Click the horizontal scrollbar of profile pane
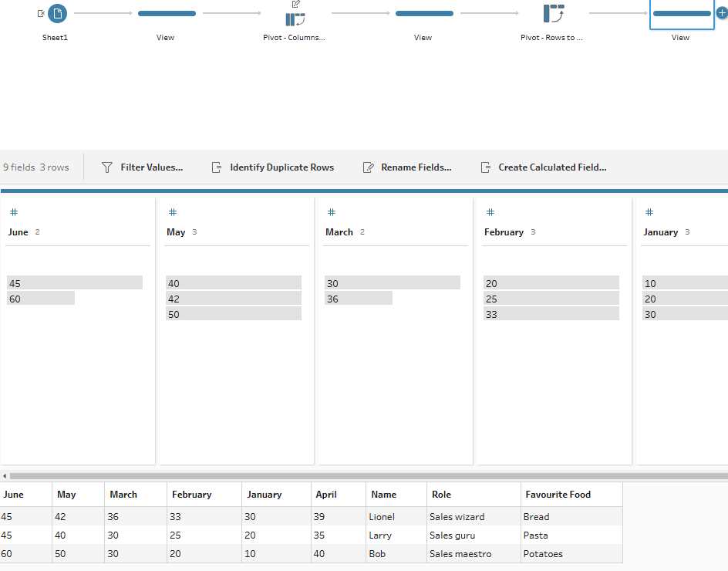Screen dimensions: 728x571 (x=362, y=476)
